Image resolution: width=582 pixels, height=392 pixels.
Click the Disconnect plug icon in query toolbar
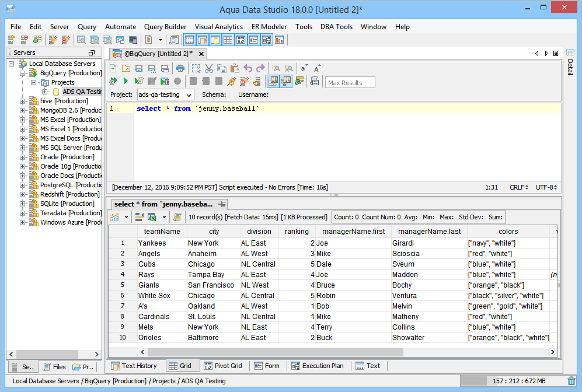coord(244,81)
